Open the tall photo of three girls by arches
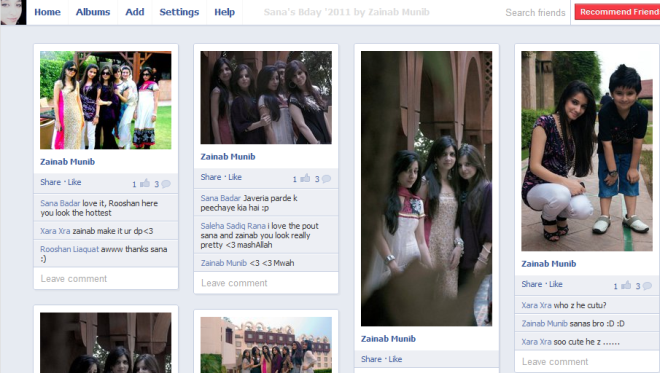Screen dimensions: 660x373 426,189
